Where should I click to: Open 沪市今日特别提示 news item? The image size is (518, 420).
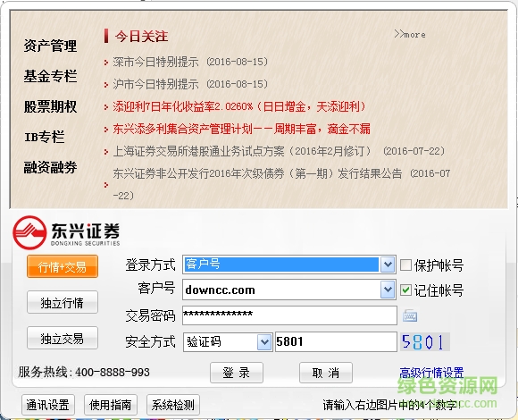click(190, 84)
